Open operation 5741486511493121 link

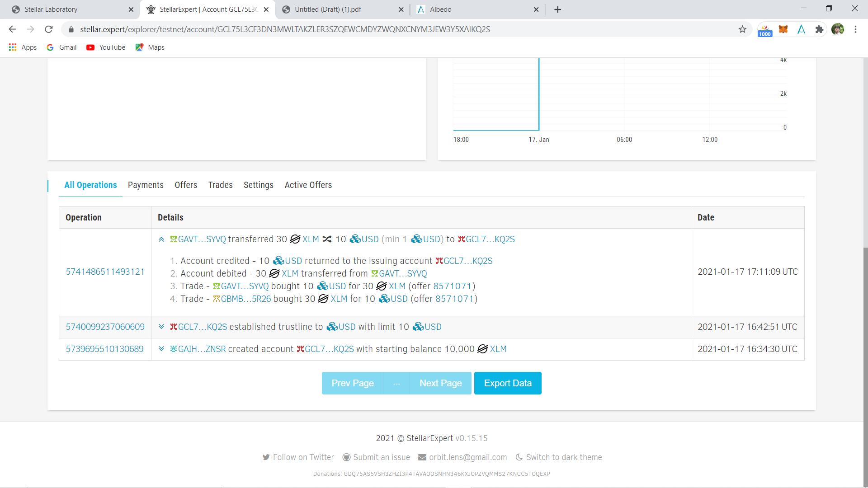tap(105, 272)
